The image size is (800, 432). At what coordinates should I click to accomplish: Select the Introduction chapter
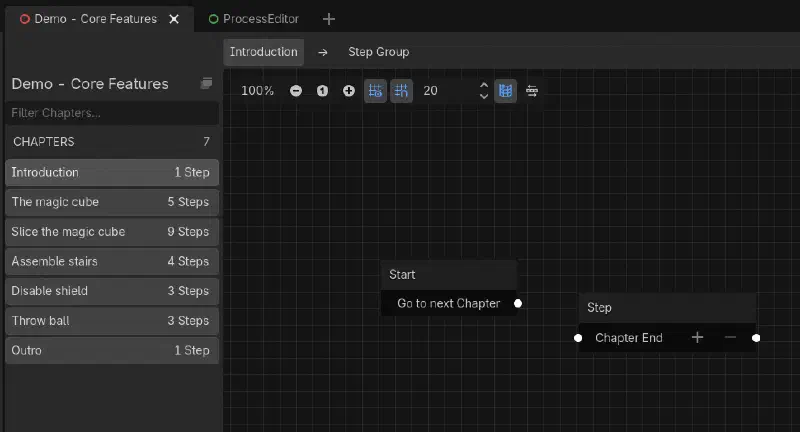(112, 172)
